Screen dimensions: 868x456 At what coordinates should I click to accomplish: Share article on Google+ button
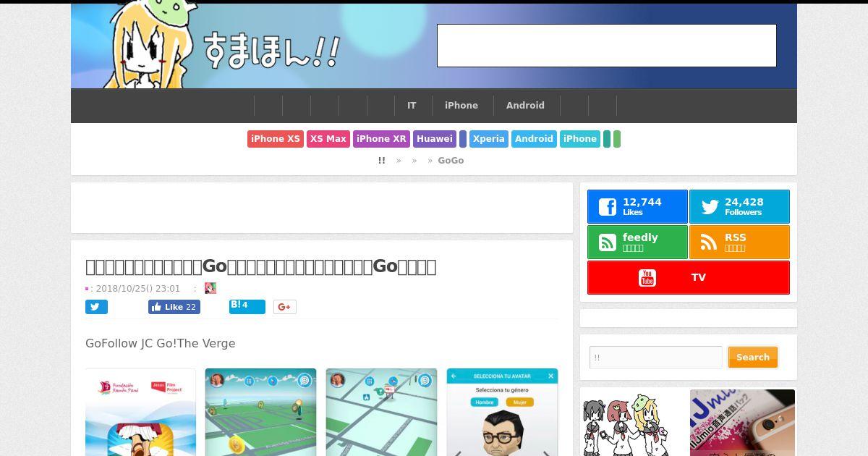click(x=284, y=307)
